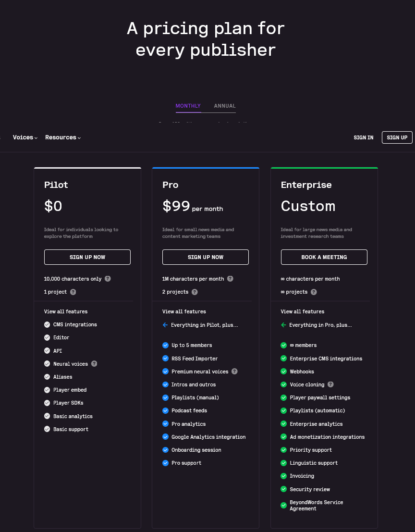
Task: Click help icon beside 10,000 characters only
Action: tap(108, 279)
